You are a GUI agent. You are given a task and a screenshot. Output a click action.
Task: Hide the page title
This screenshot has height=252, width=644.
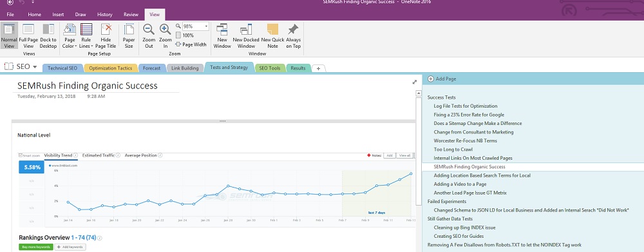click(x=106, y=35)
